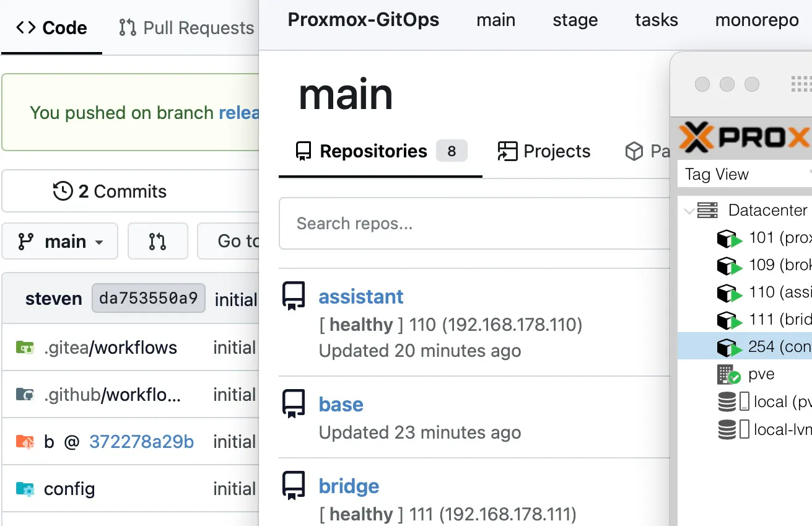Select container 101 in Proxmox tree
This screenshot has width=812, height=526.
[x=764, y=238]
